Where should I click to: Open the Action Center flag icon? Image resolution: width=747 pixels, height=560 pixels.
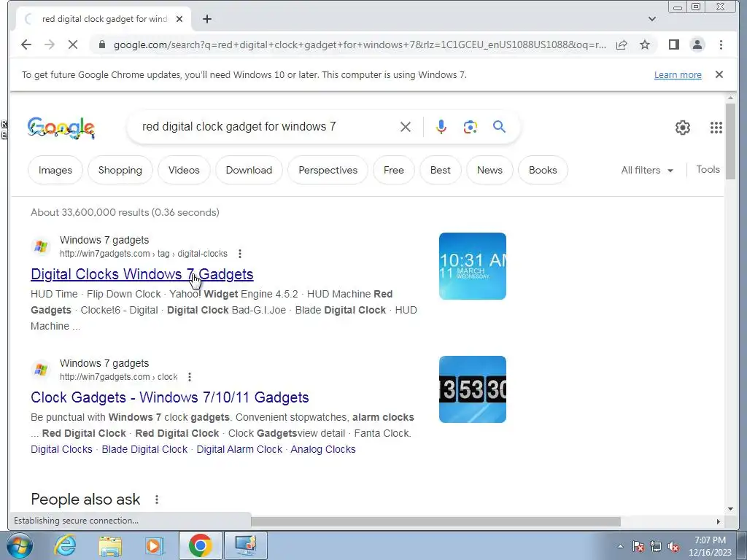pyautogui.click(x=638, y=546)
